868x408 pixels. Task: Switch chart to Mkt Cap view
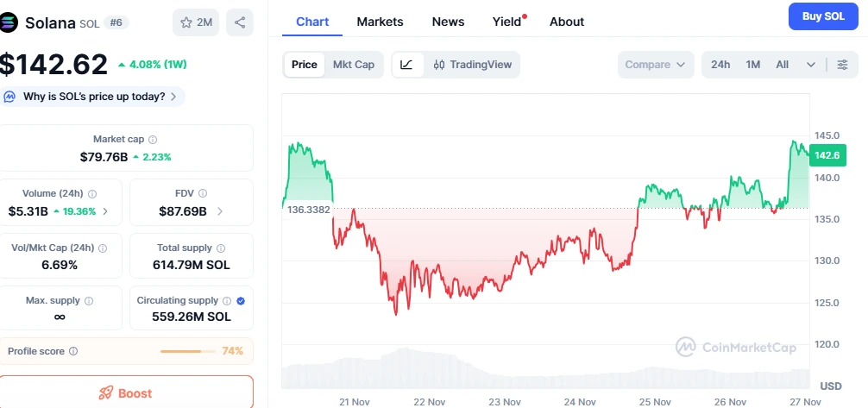(x=354, y=65)
